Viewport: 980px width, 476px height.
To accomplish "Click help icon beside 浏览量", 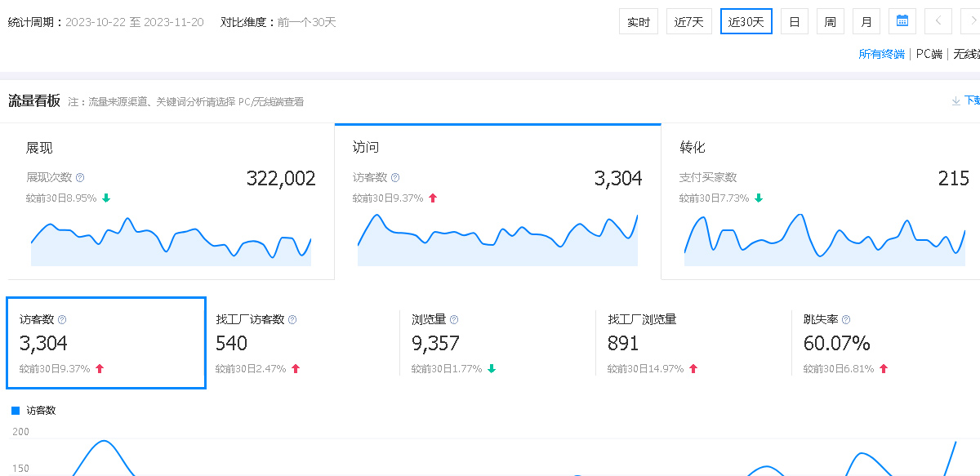I will tap(454, 320).
